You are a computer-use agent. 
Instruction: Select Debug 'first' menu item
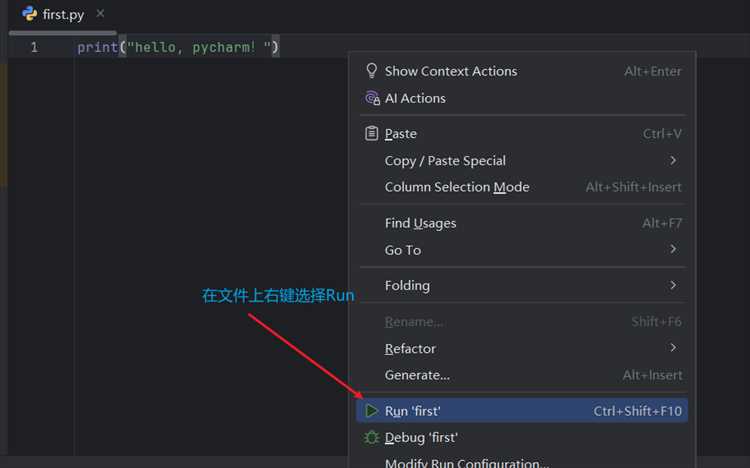[522, 437]
